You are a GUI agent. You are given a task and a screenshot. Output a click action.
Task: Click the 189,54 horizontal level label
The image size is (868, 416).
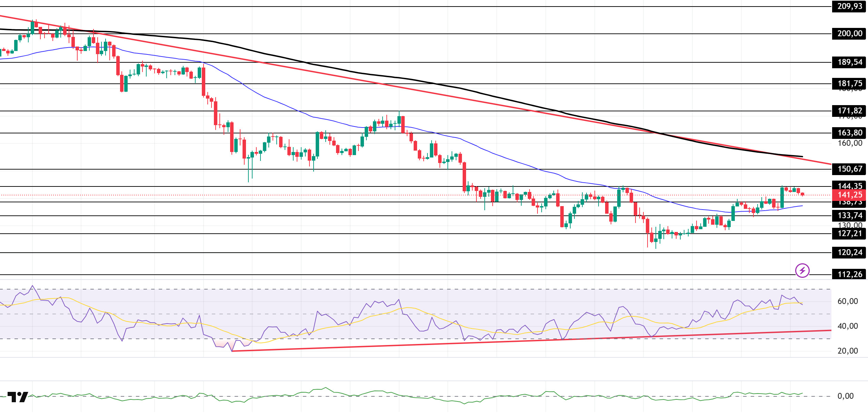(x=849, y=62)
